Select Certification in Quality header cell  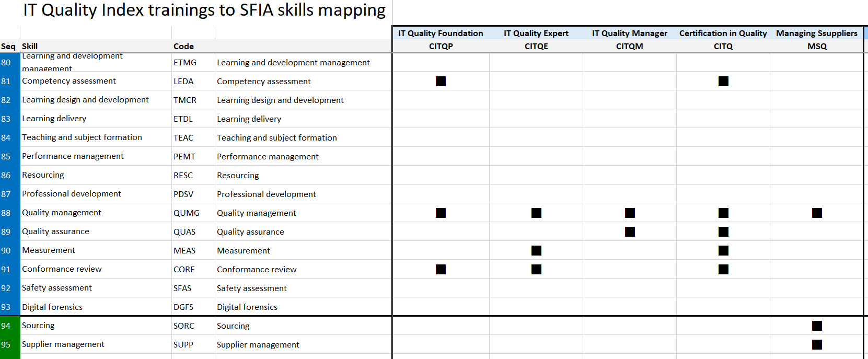tap(723, 33)
